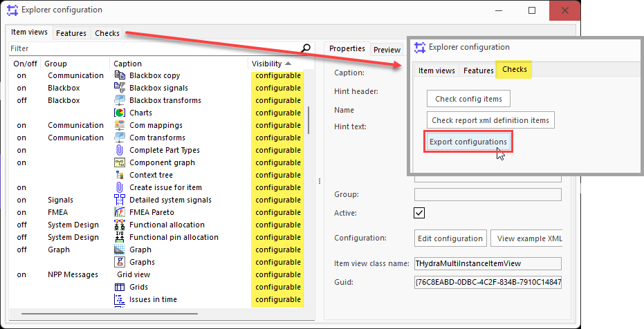Click 'System Design' in Functional allocation row
Screen dimensions: 644x329
point(73,225)
